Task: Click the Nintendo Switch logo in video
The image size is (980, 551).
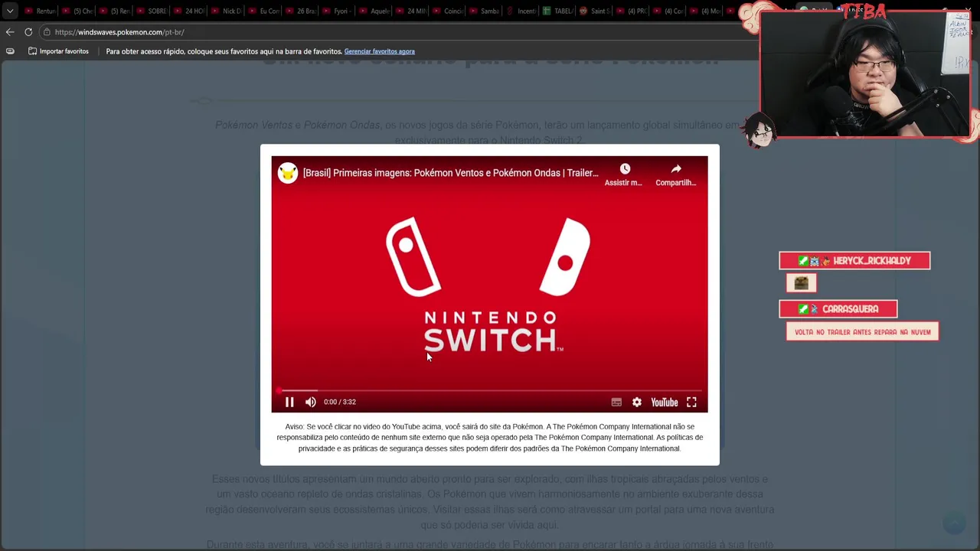Action: 490,285
